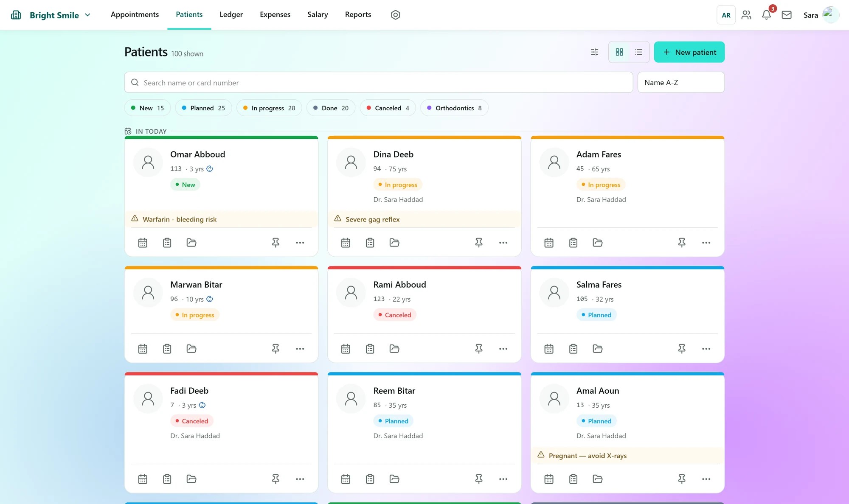This screenshot has height=504, width=849.
Task: Open the filter sliders icon
Action: pos(595,52)
